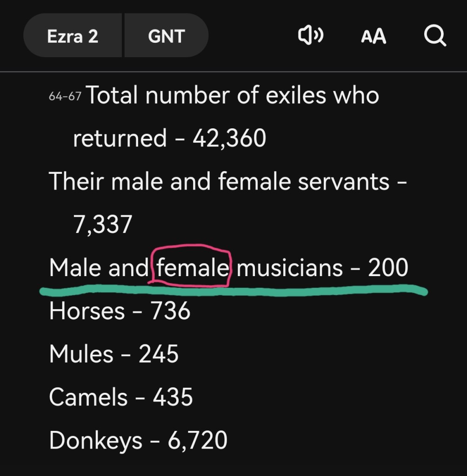Tap the 64-67 verse number label

pos(65,96)
